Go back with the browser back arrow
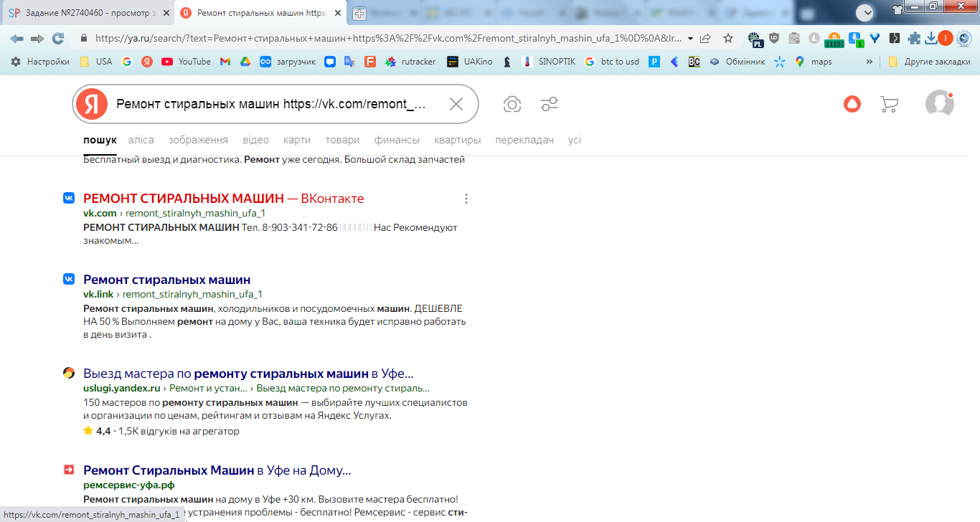 (x=17, y=38)
